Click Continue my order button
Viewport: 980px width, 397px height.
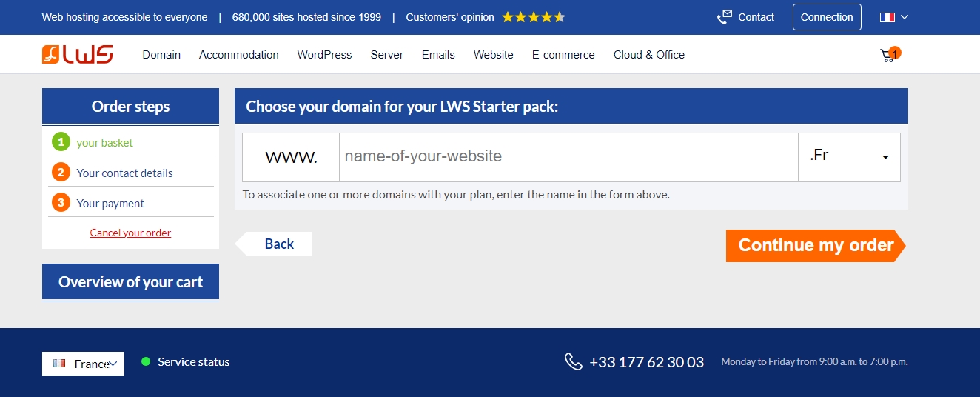(816, 245)
